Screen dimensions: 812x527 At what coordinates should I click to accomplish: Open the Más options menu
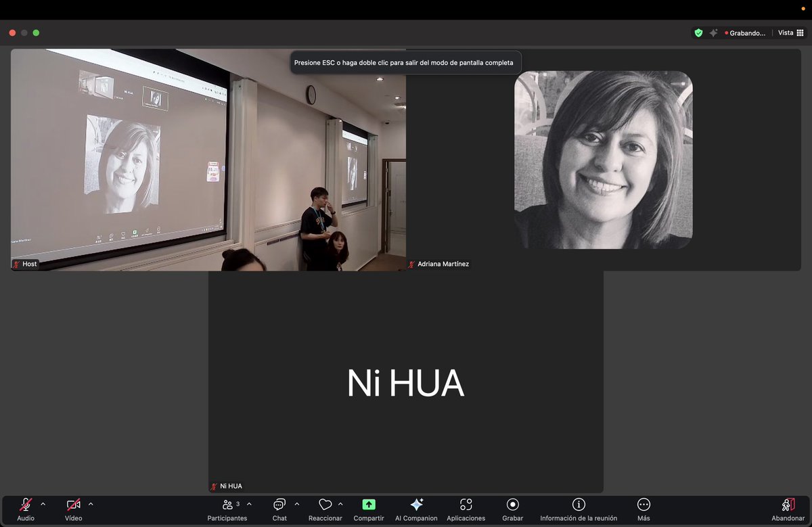(644, 509)
